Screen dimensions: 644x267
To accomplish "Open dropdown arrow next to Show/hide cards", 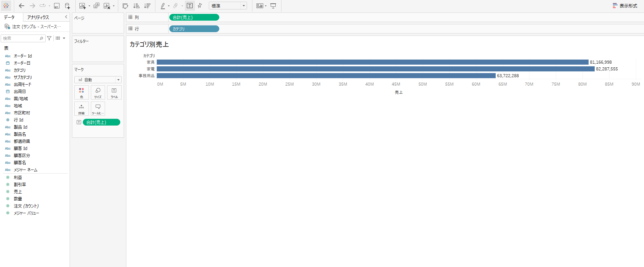I will click(x=266, y=6).
